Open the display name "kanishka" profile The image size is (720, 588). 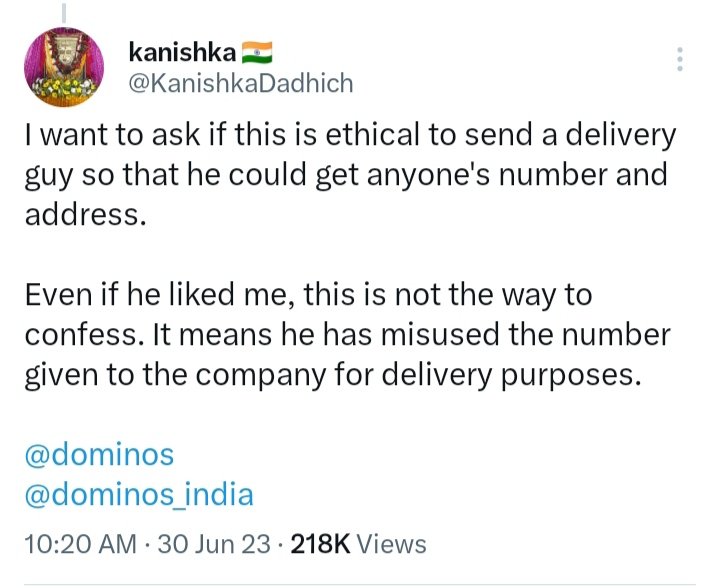[x=181, y=51]
